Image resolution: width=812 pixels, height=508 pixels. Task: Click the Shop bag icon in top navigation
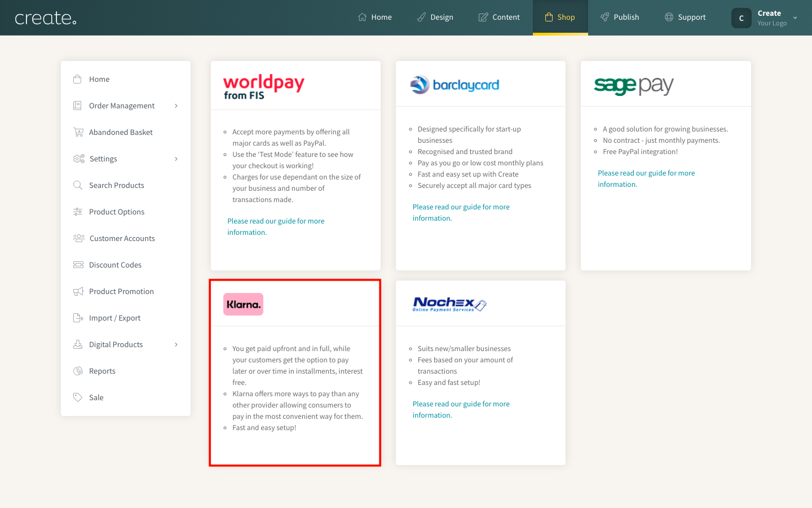pos(549,17)
